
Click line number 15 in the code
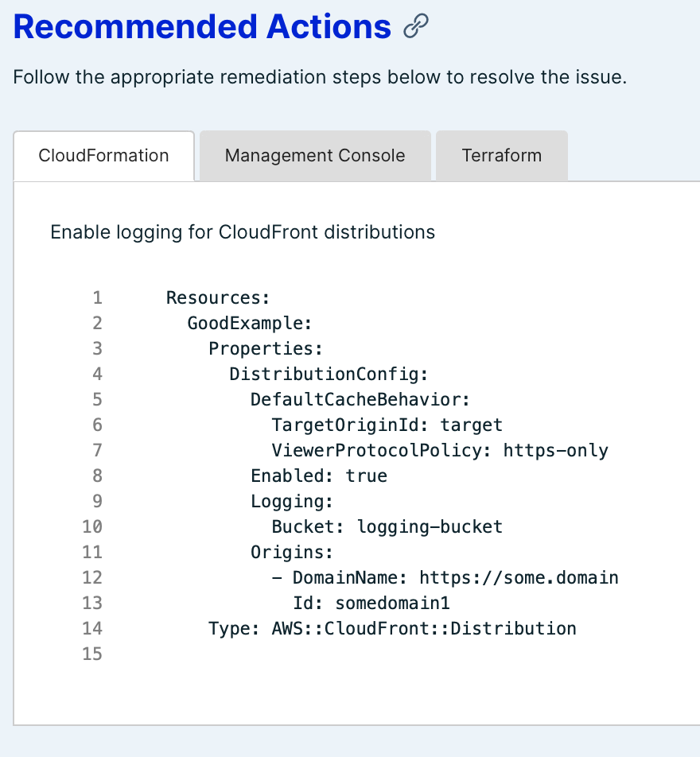tap(97, 654)
